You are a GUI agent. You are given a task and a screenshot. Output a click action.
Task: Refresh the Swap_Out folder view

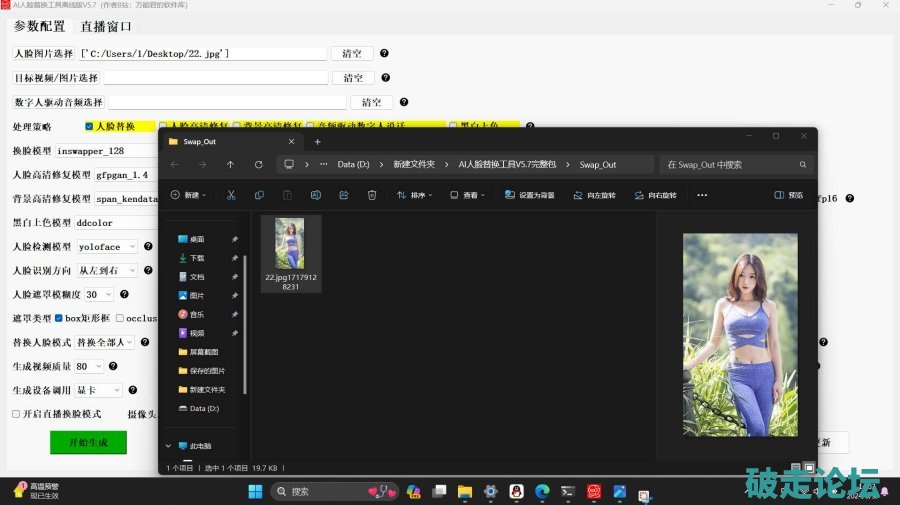coord(258,165)
